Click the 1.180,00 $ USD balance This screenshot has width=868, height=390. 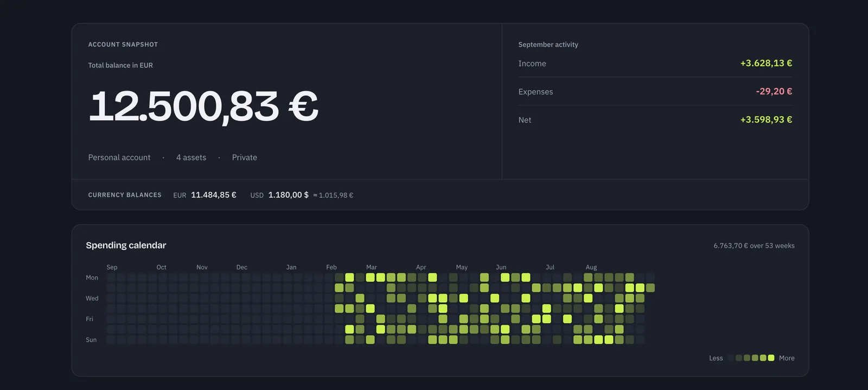(x=289, y=195)
